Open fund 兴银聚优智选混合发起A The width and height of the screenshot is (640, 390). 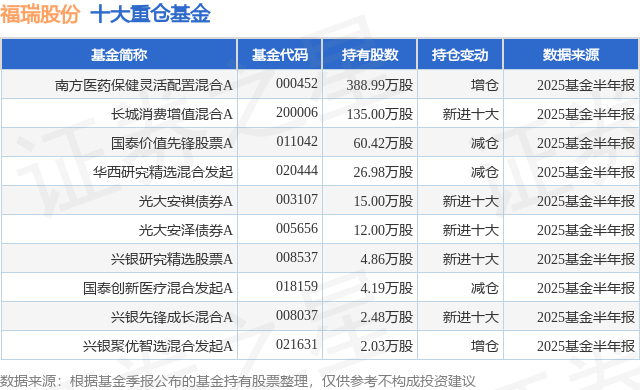[158, 346]
